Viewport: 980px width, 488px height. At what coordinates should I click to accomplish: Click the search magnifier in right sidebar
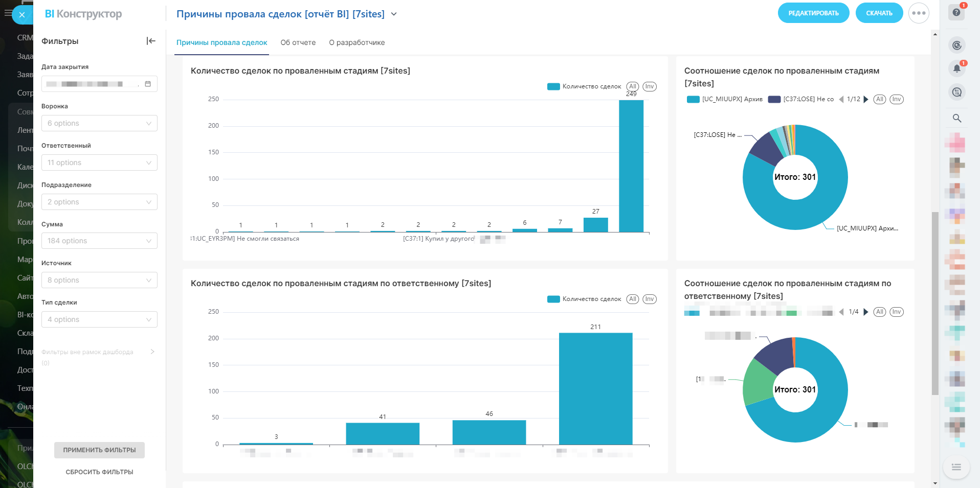[956, 119]
